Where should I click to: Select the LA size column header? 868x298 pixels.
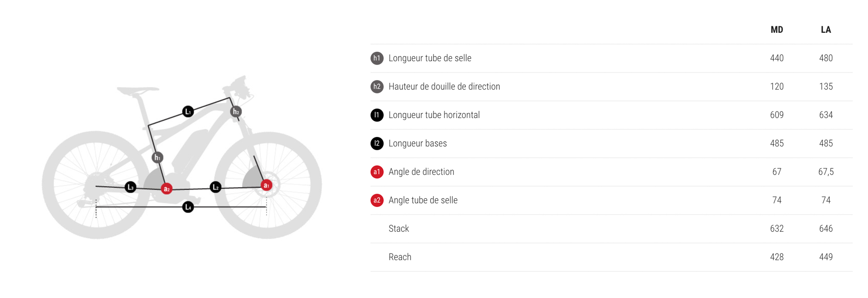point(826,30)
